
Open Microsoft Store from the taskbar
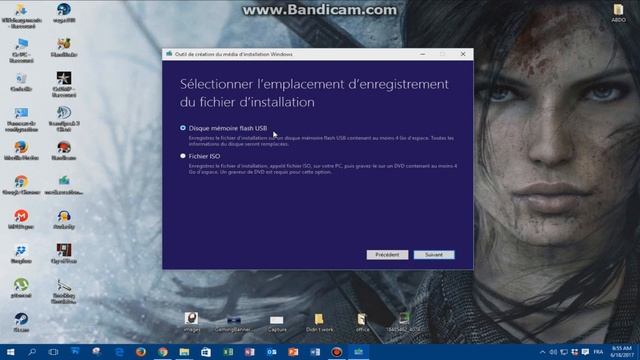coord(206,352)
